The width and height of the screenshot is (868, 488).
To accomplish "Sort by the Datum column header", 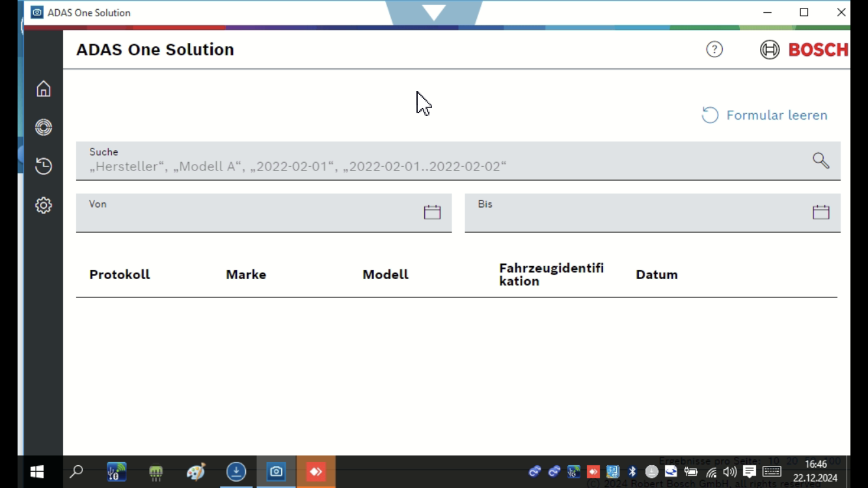I will point(657,275).
